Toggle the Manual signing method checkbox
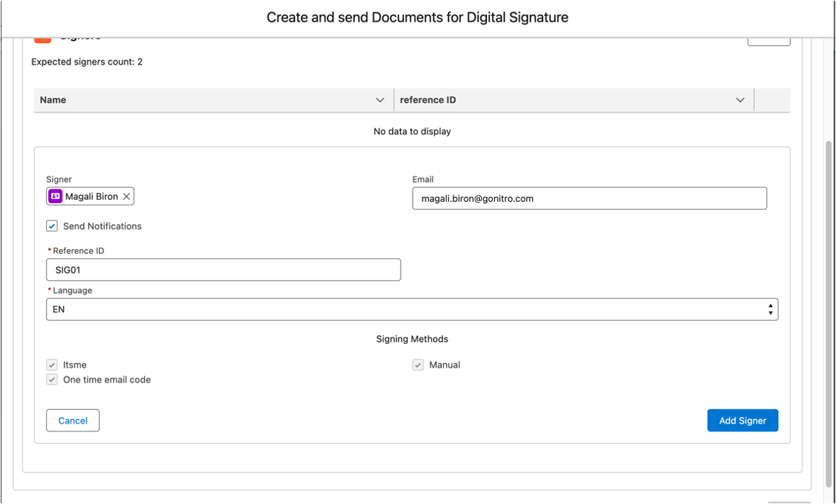This screenshot has height=504, width=836. click(x=418, y=365)
